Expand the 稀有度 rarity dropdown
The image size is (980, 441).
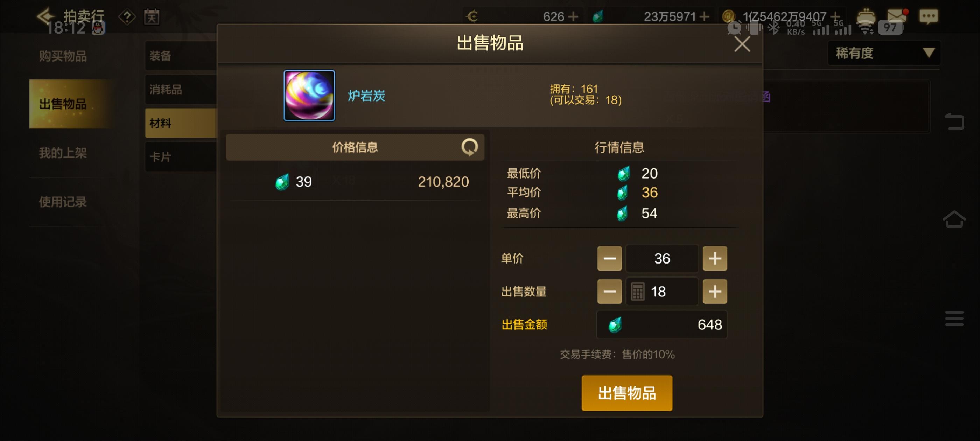(x=884, y=53)
